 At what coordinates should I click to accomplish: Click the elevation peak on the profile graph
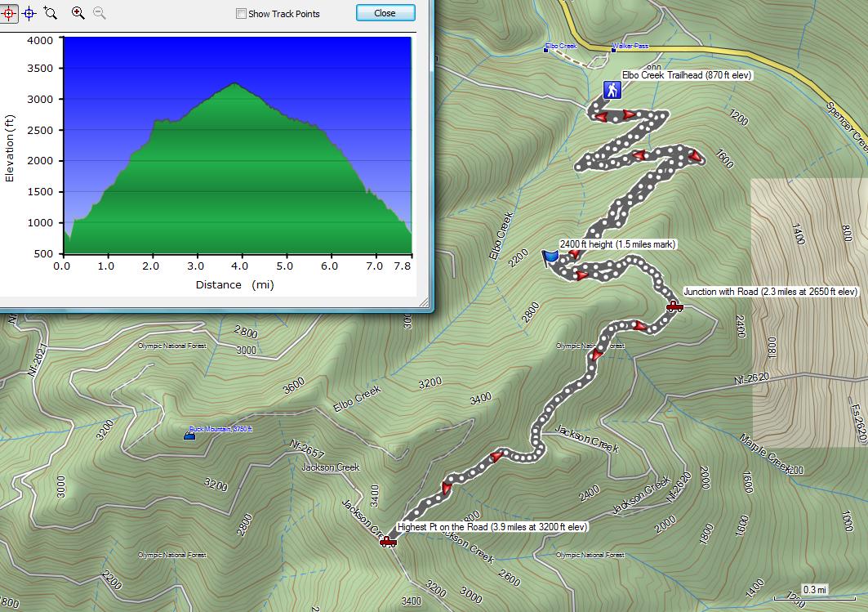[x=234, y=83]
